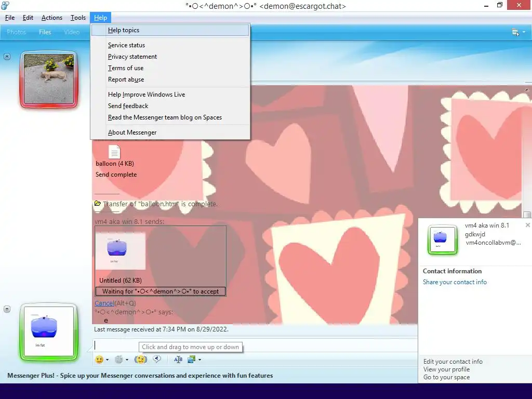Choose Report abuse
532x399 pixels.
[x=170, y=79]
